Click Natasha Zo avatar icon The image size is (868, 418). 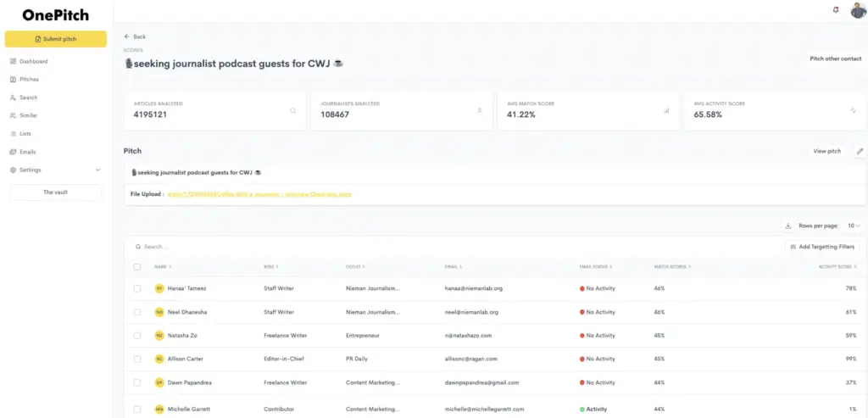159,336
